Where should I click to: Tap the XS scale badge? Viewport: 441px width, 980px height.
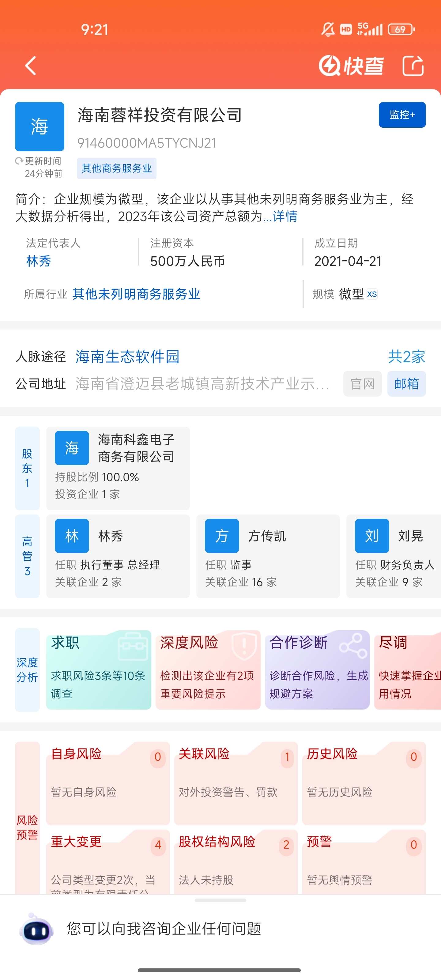[x=372, y=294]
